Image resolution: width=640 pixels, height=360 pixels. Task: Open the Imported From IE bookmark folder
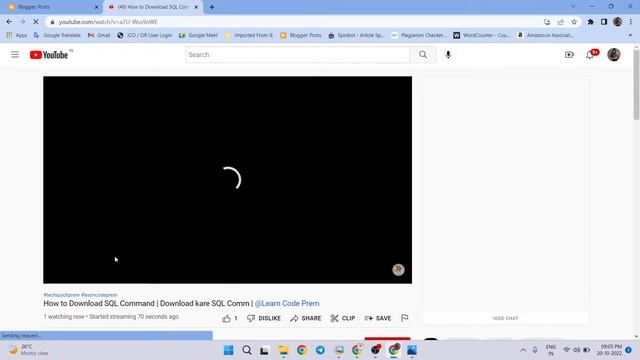pos(249,36)
